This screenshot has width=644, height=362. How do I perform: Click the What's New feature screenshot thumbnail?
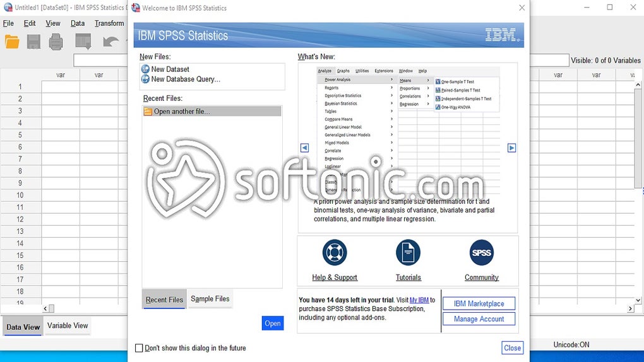coord(408,130)
